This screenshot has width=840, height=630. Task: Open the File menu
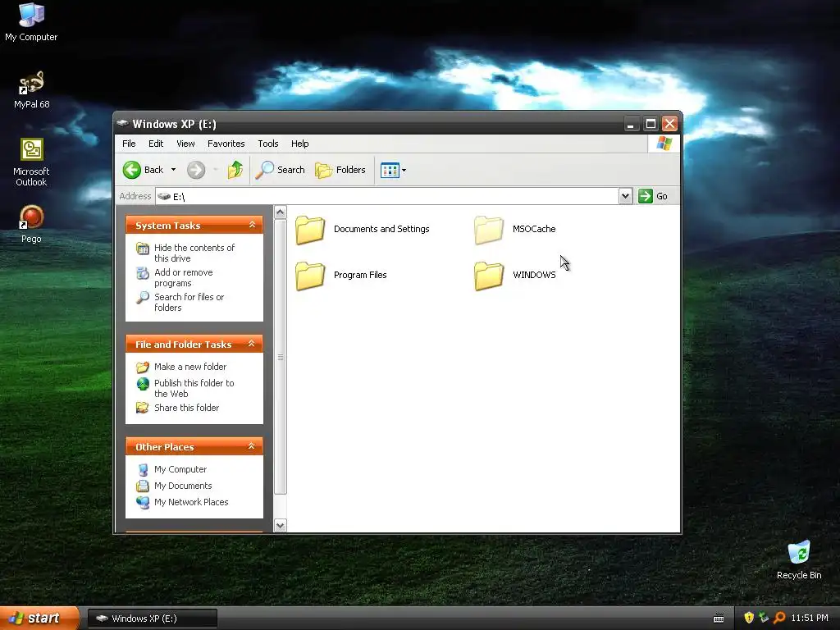129,144
